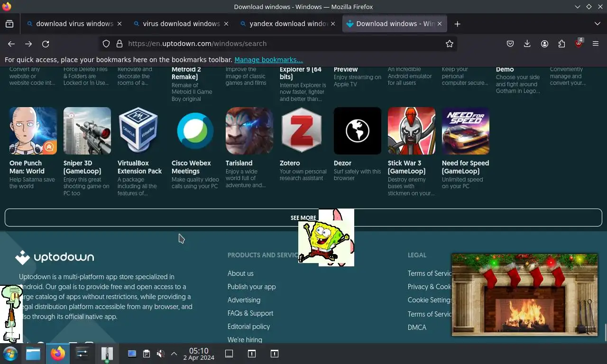Show site security padlock information
The height and width of the screenshot is (364, 607).
pos(120,44)
